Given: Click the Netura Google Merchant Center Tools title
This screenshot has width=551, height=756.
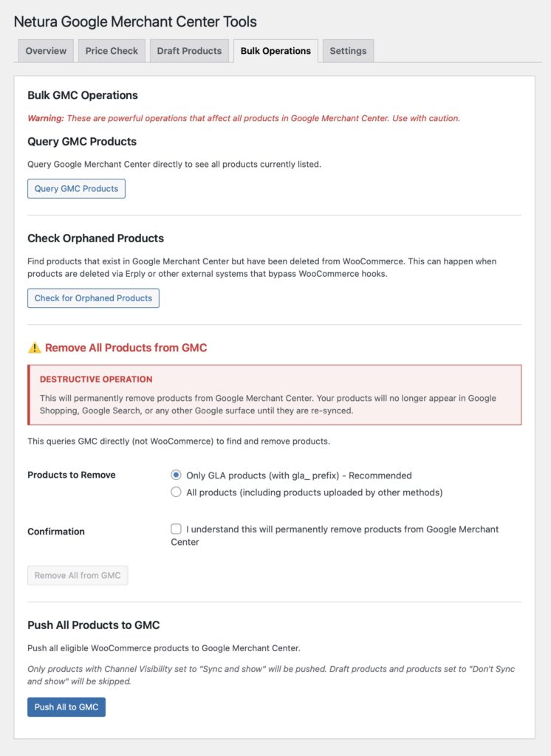Looking at the screenshot, I should [x=135, y=22].
